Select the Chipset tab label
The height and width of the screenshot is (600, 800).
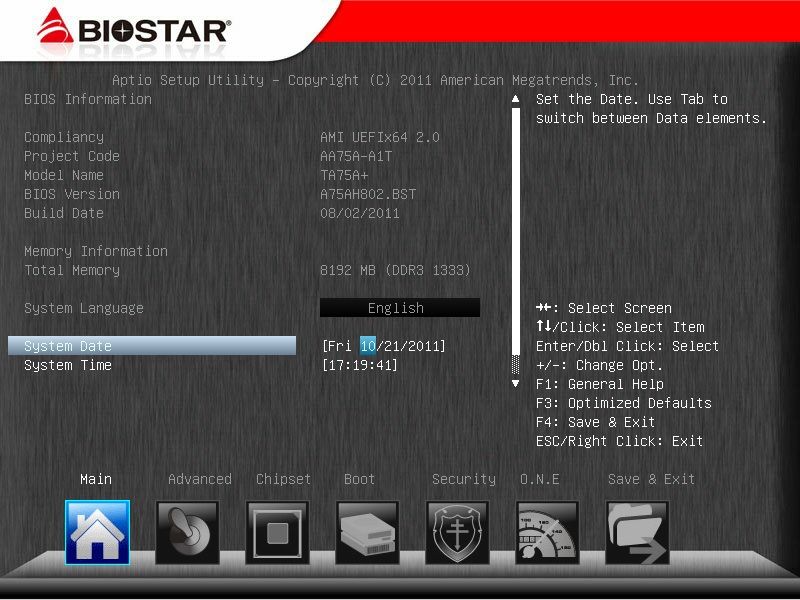pos(283,479)
